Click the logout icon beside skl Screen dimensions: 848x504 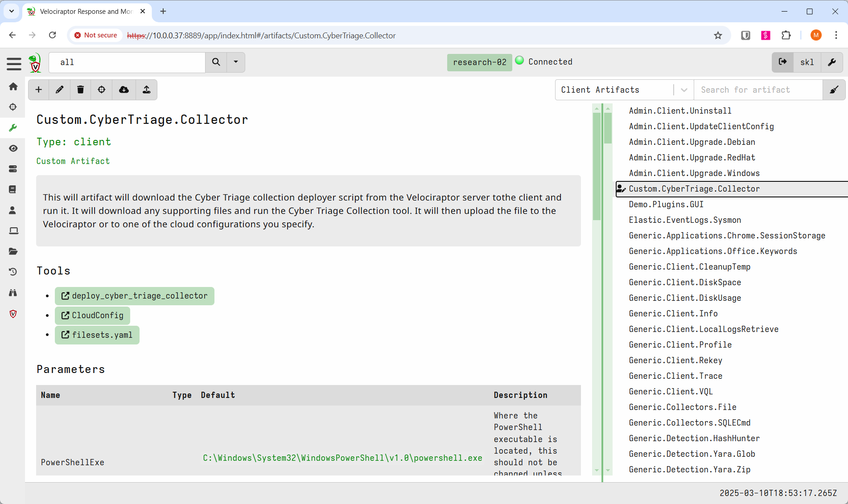(782, 62)
